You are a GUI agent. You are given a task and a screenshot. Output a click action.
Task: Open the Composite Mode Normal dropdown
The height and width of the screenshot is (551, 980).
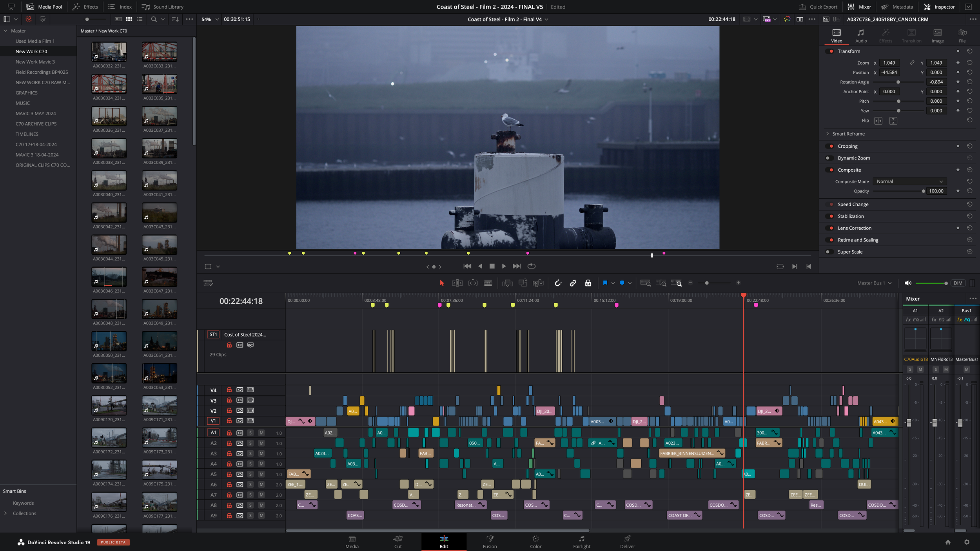[909, 181]
